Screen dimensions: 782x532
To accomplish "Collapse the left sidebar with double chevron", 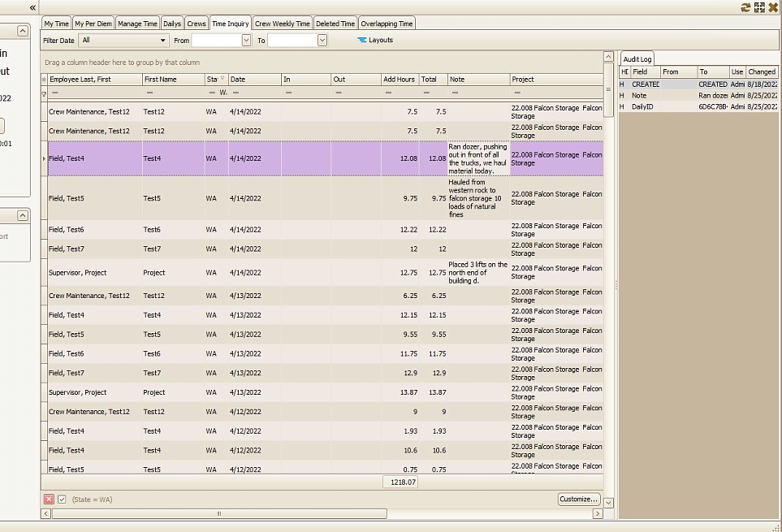I will click(x=33, y=7).
